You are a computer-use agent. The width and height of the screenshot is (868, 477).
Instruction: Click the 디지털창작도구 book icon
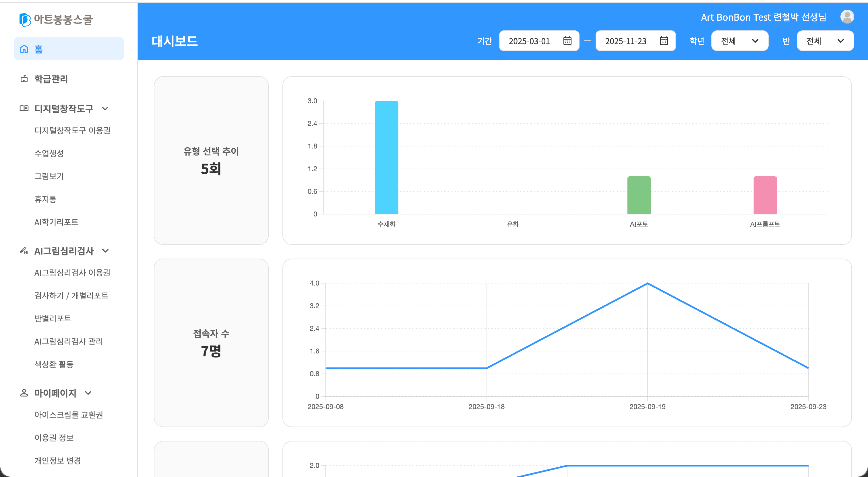pyautogui.click(x=24, y=108)
